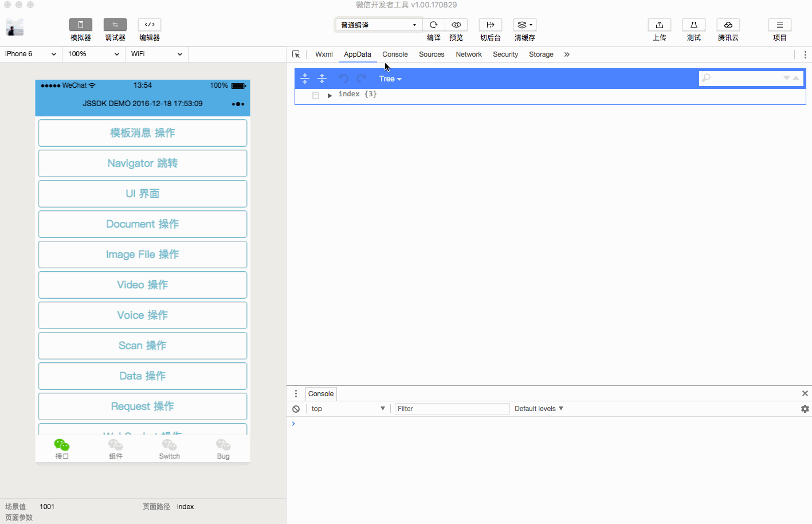Show preview QR code via the 预览 eye icon
This screenshot has height=524, width=812.
[x=456, y=25]
